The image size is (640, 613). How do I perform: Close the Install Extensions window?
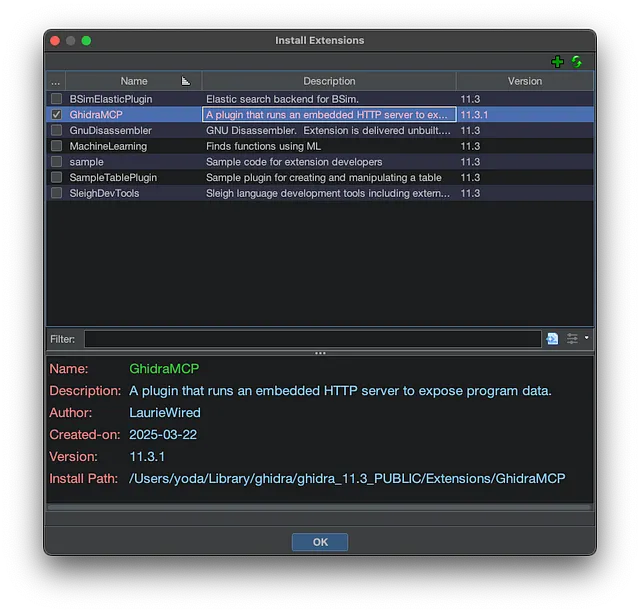[x=55, y=40]
